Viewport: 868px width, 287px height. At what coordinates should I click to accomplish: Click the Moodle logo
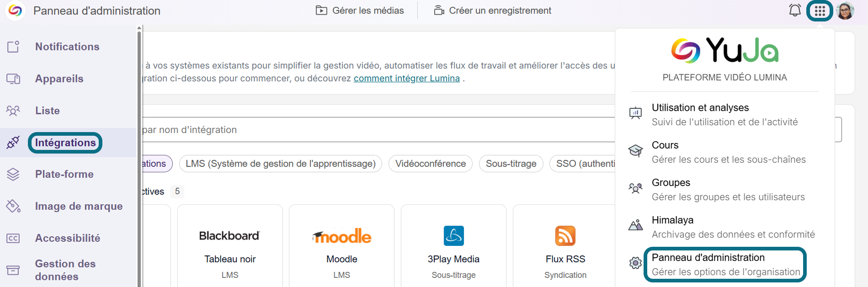pos(342,236)
